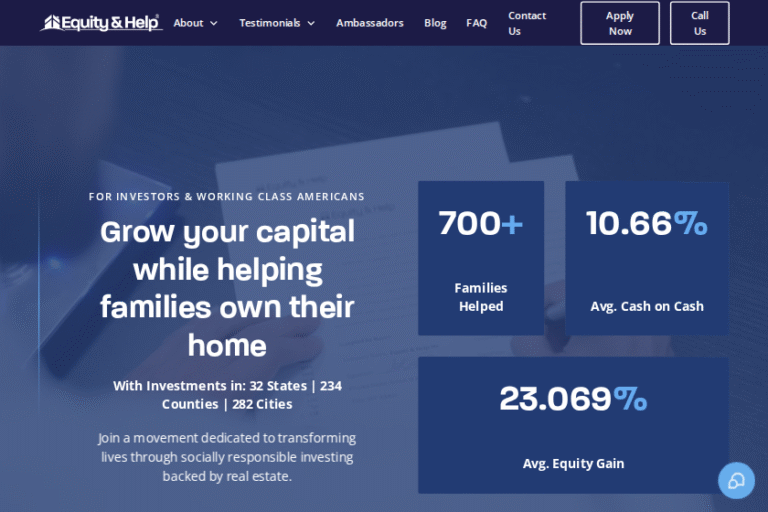Screen dimensions: 768x512
Task: Open the FAQ page
Action: click(476, 23)
